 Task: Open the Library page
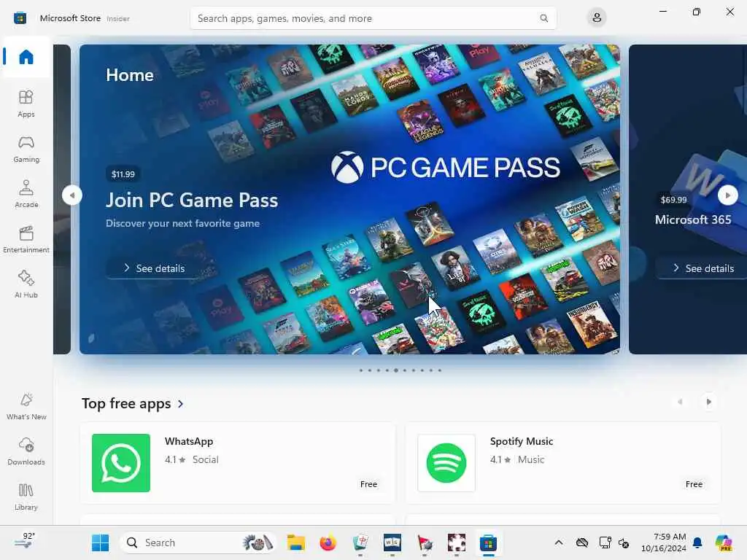(26, 497)
